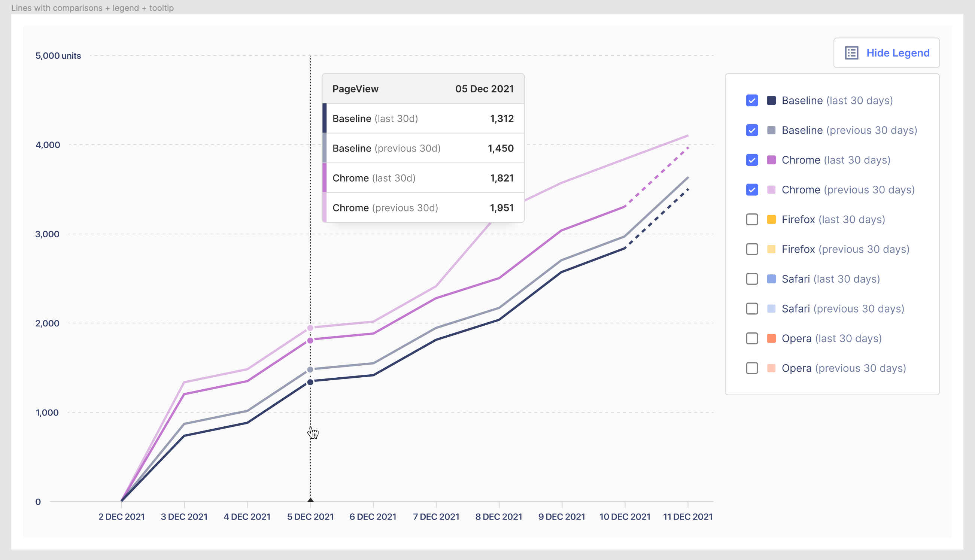Click the blue Safari (last 30 days) swatch
Viewport: 975px width, 560px height.
771,279
